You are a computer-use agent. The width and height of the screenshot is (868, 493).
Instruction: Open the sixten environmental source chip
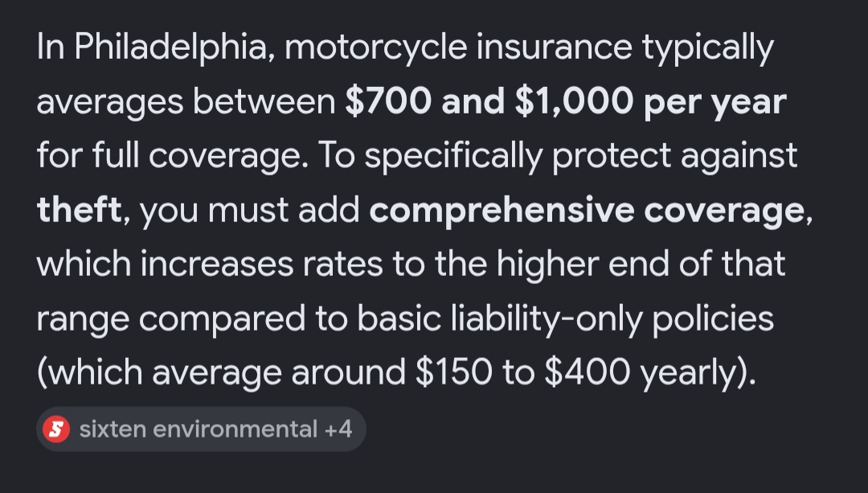point(201,429)
